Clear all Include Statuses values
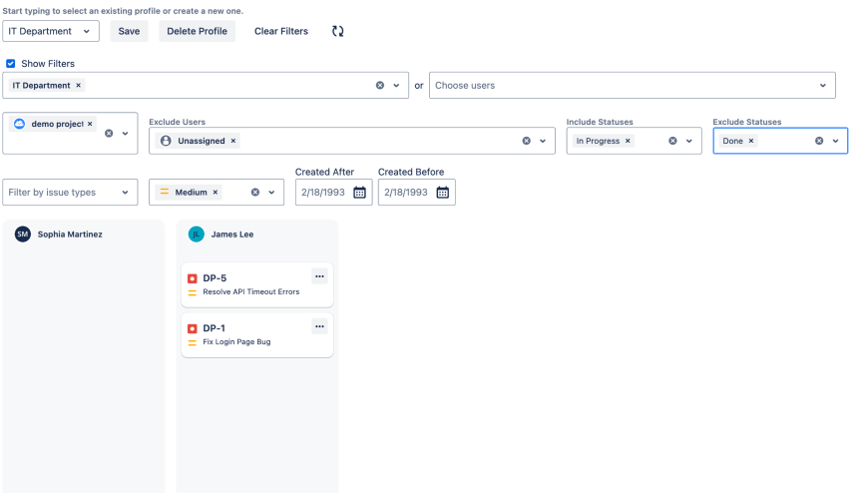Image resolution: width=868 pixels, height=493 pixels. tap(672, 141)
